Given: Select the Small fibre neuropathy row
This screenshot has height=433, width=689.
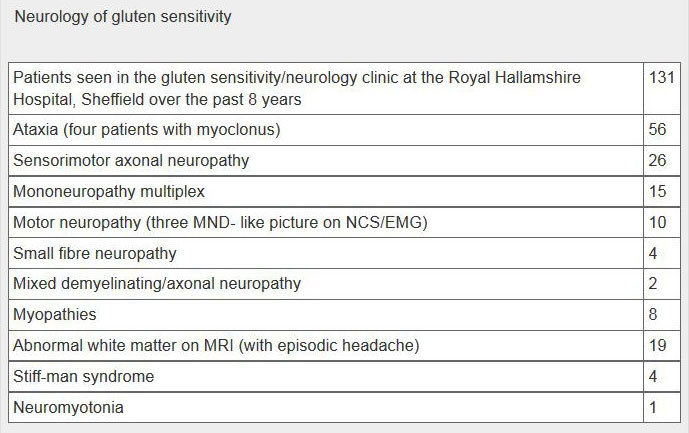Looking at the screenshot, I should [x=344, y=254].
